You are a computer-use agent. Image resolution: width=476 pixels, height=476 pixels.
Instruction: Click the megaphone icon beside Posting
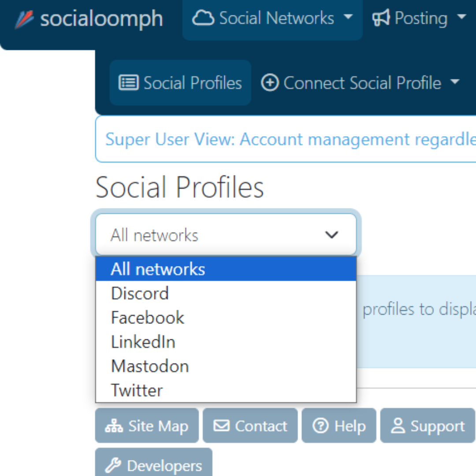click(381, 18)
